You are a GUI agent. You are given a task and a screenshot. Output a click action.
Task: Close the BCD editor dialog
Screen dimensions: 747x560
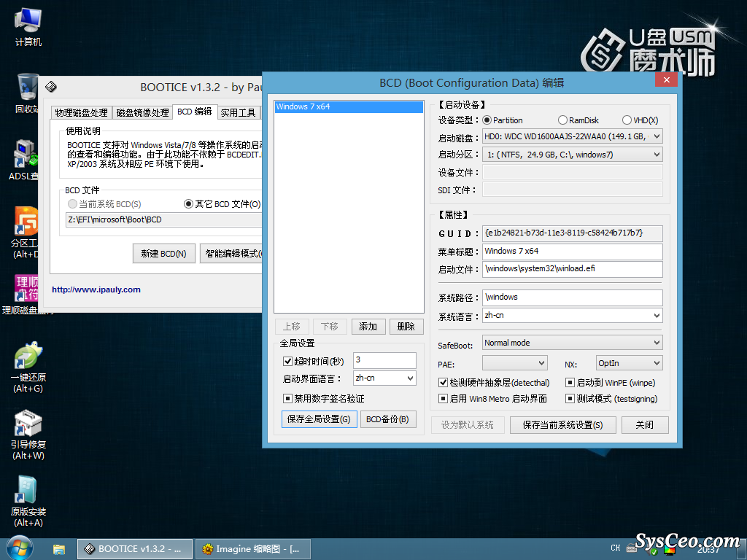[x=667, y=79]
